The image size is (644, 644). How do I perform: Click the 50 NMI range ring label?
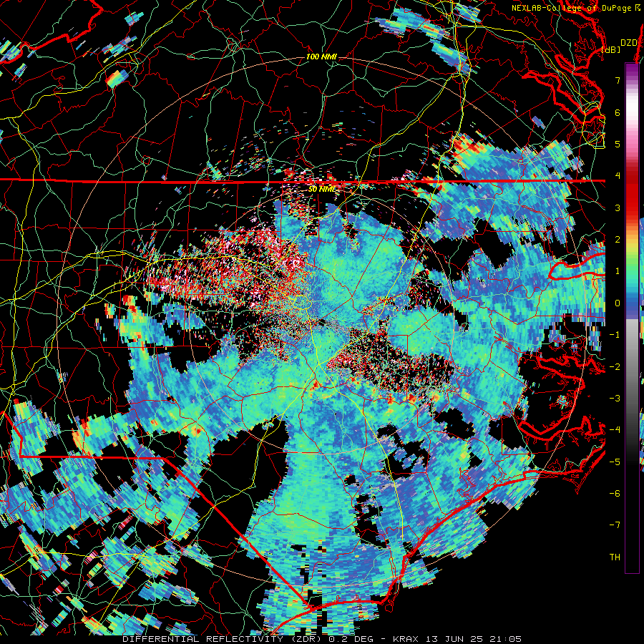click(322, 190)
